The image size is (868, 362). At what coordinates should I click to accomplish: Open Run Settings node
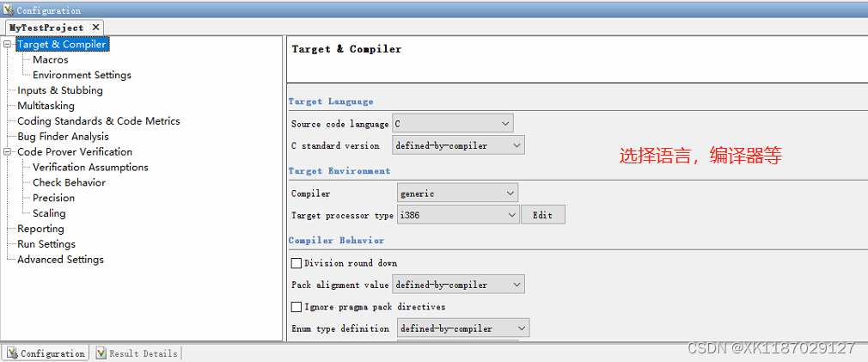46,244
